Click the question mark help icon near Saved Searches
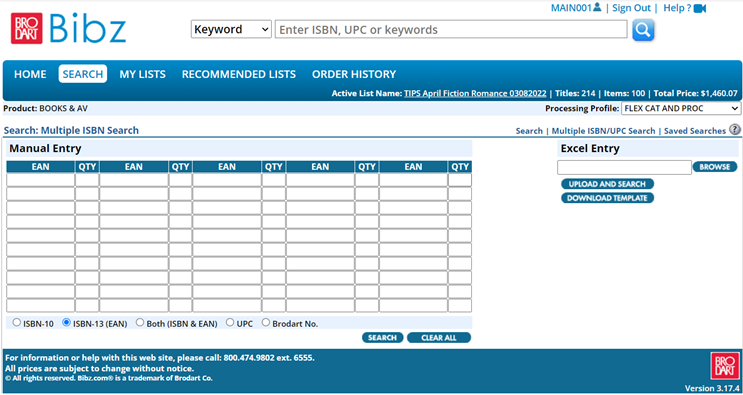The width and height of the screenshot is (743, 395). [734, 129]
